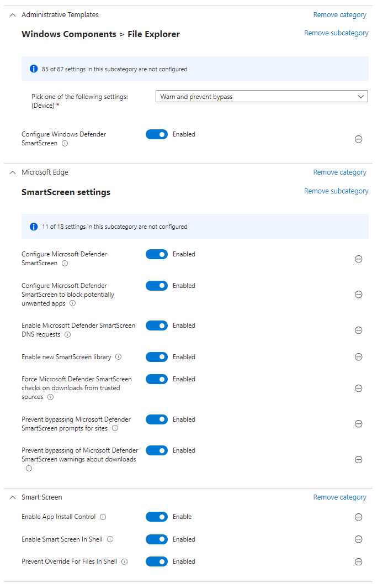Toggle block potentially unwanted apps switch
The width and height of the screenshot is (388, 588).
pyautogui.click(x=157, y=286)
